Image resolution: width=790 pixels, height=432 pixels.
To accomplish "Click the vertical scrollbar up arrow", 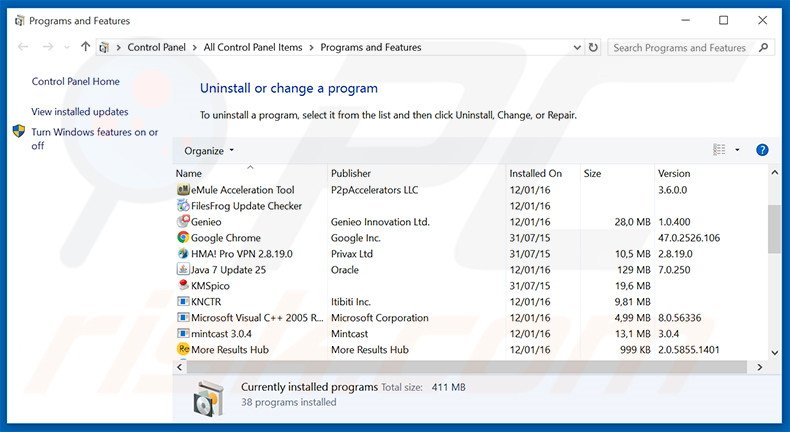I will click(775, 172).
